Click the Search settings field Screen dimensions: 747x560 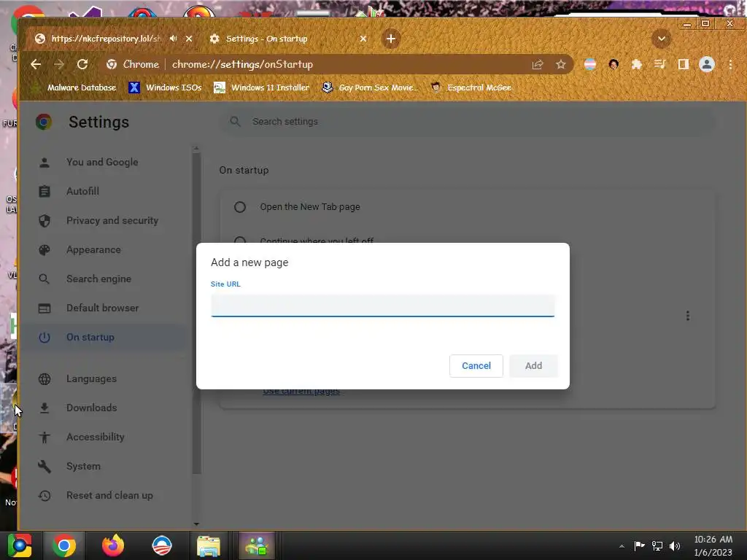click(467, 122)
